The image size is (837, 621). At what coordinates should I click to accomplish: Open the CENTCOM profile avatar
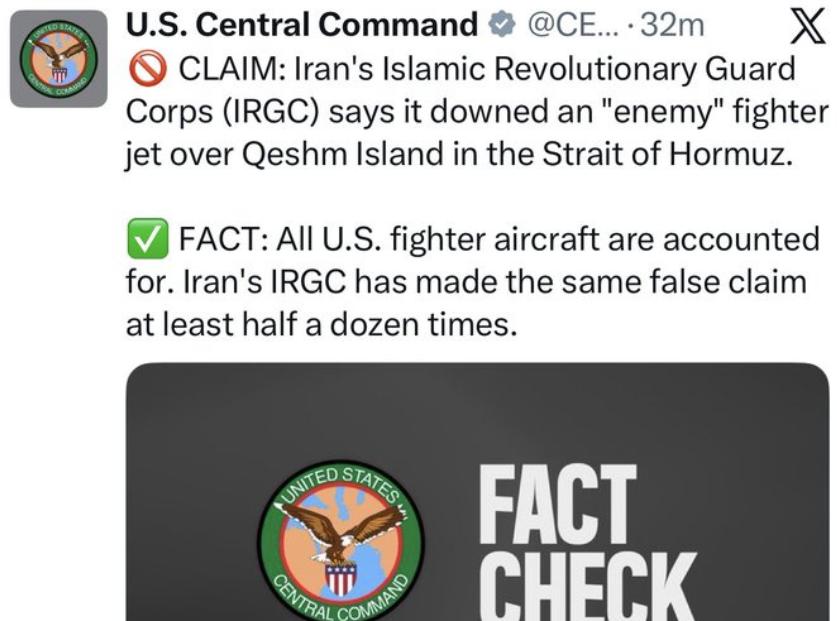pos(58,59)
